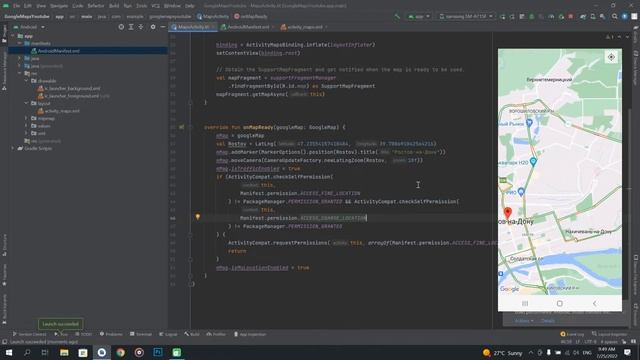
Task: Open the Terminal tool window
Action: pyautogui.click(x=141, y=334)
